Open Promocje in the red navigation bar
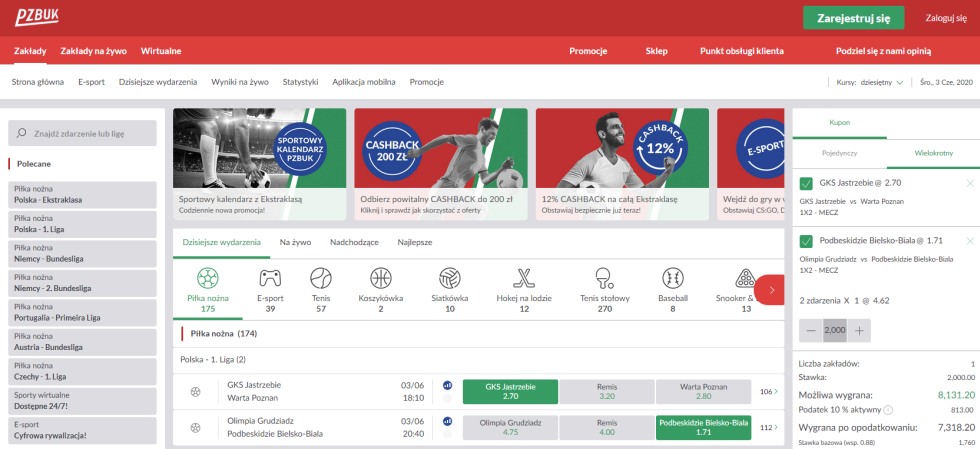The image size is (980, 449). click(588, 51)
